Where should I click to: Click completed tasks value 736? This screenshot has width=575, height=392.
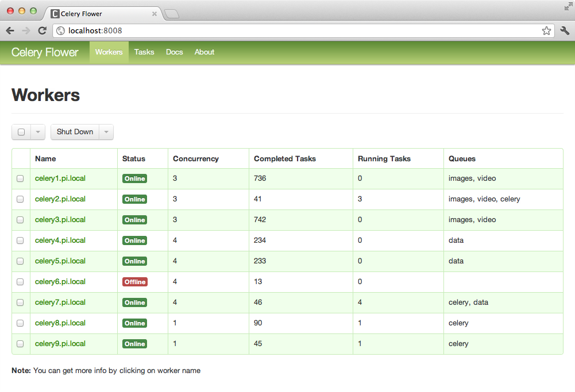[x=260, y=178]
